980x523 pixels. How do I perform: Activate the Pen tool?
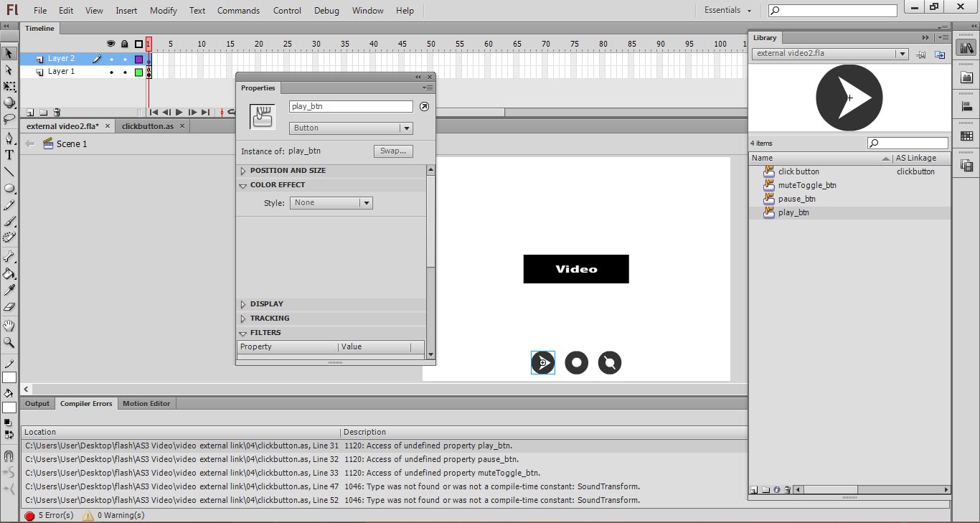click(9, 138)
